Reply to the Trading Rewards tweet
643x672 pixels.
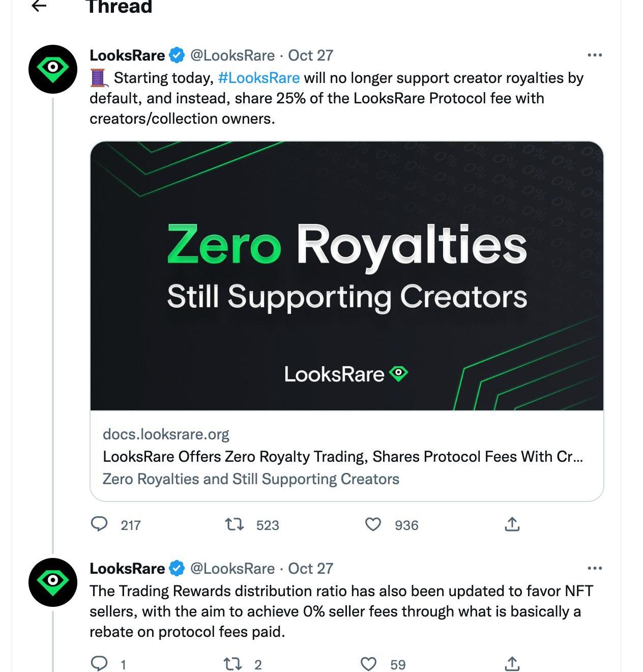coord(99,663)
